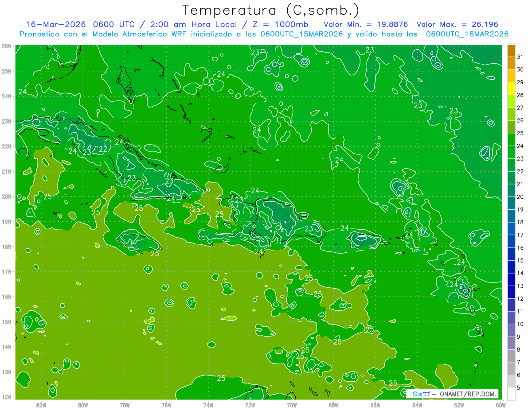Click 'Valor Max. = 26.196' value
This screenshot has height=411, width=532.
tap(457, 24)
